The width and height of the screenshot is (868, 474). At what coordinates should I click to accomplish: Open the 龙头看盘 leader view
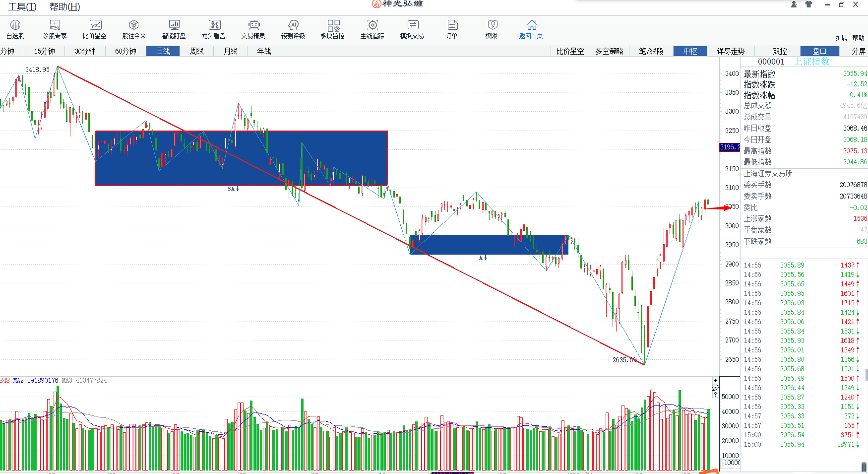214,29
